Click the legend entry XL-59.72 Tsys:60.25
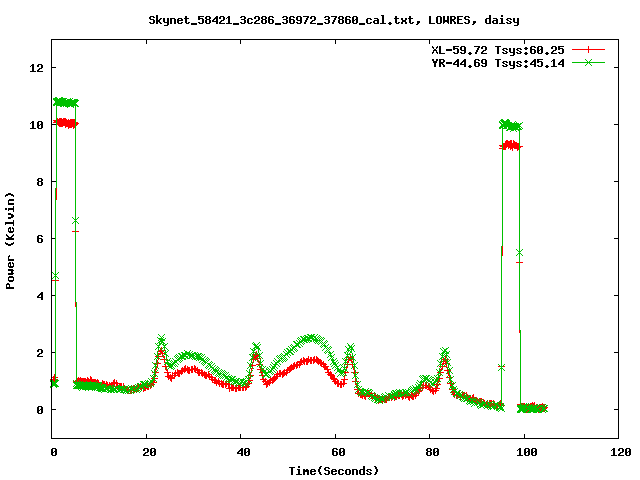The width and height of the screenshot is (640, 480). [498, 50]
